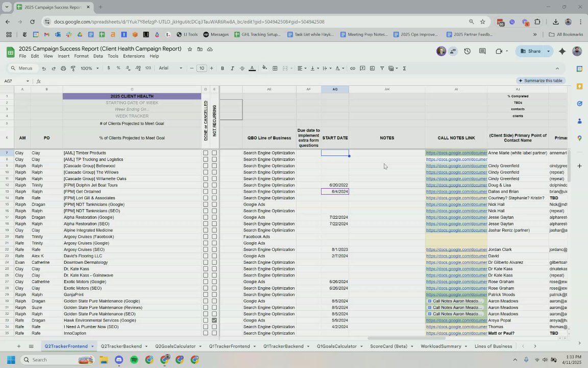Switch to ScoreCard (Beta) sheet tab
Viewport: 588px width, 368px height.
pos(388,346)
